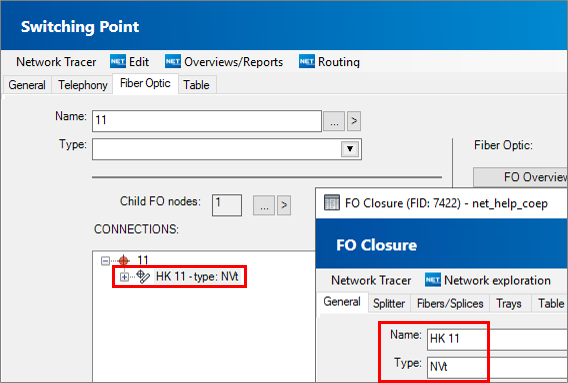Image resolution: width=568 pixels, height=383 pixels.
Task: Collapse the tree node 11
Action: (x=105, y=261)
